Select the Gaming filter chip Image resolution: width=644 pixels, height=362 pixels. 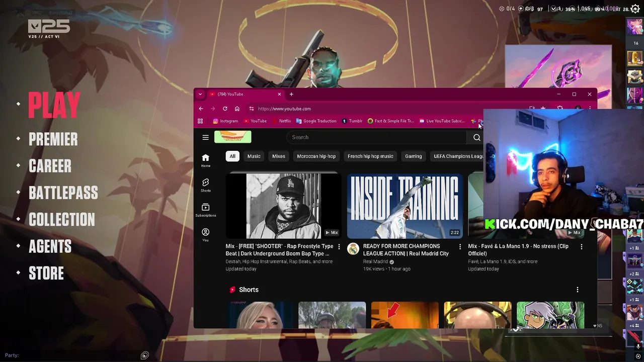414,156
